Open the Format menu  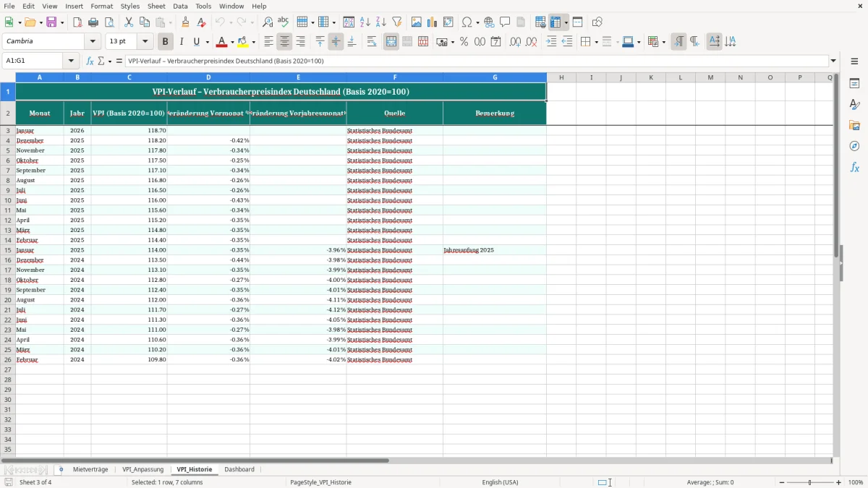pos(101,6)
